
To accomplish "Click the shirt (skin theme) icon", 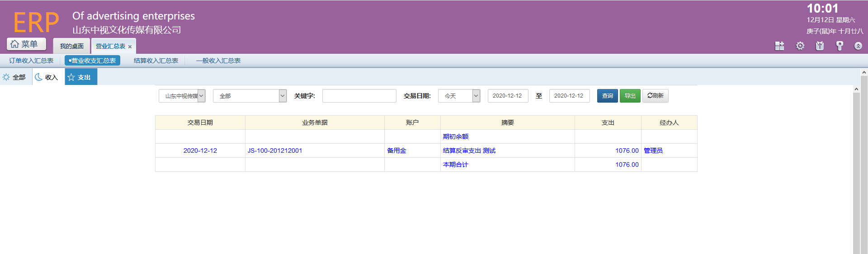I will point(820,46).
